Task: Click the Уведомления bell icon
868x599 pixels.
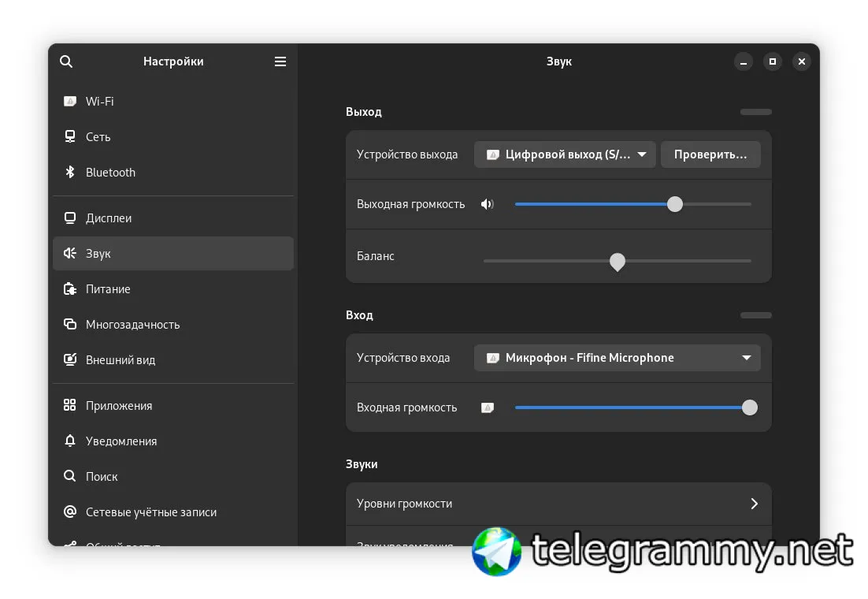Action: 70,441
